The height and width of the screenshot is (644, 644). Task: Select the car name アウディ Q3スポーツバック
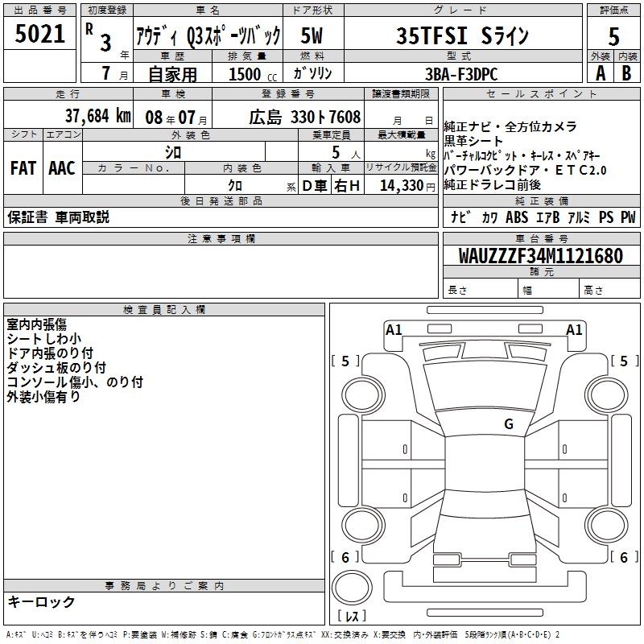pos(208,36)
